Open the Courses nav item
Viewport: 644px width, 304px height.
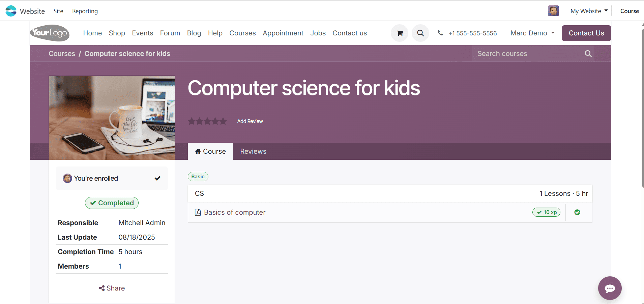[x=243, y=33]
